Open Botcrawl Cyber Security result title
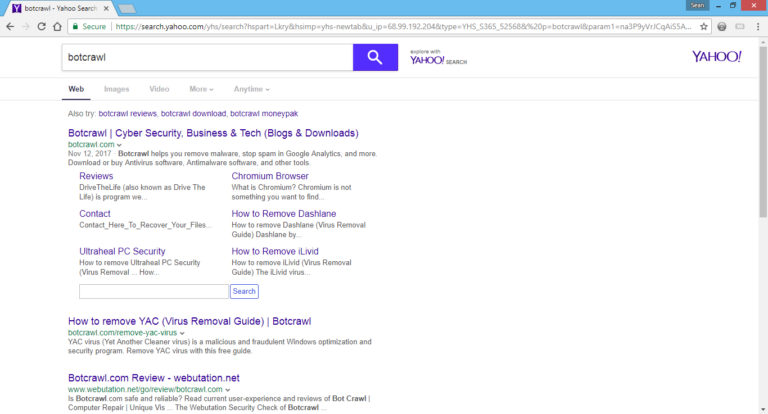Image resolution: width=768 pixels, height=414 pixels. coord(213,133)
